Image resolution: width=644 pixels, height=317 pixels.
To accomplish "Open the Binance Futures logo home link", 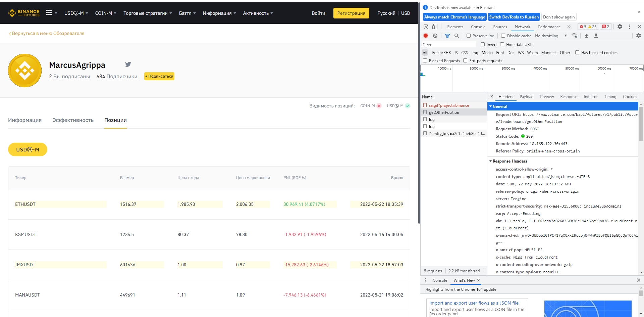I will (x=24, y=13).
